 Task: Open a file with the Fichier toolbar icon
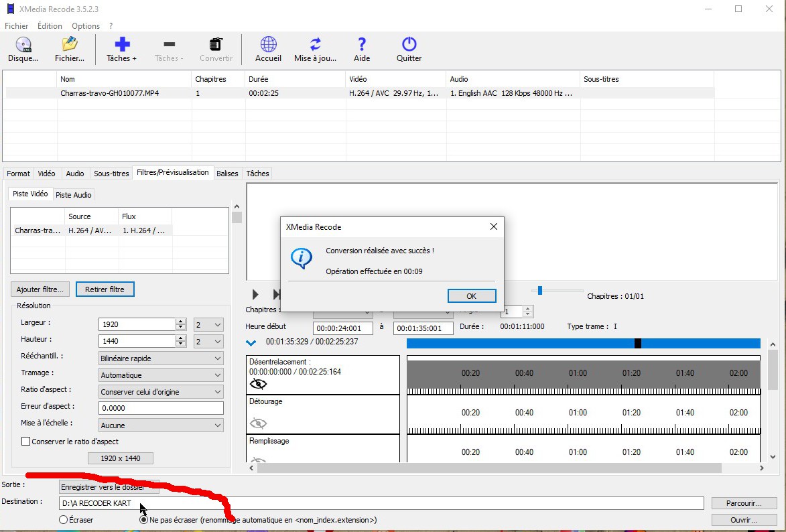coord(70,49)
